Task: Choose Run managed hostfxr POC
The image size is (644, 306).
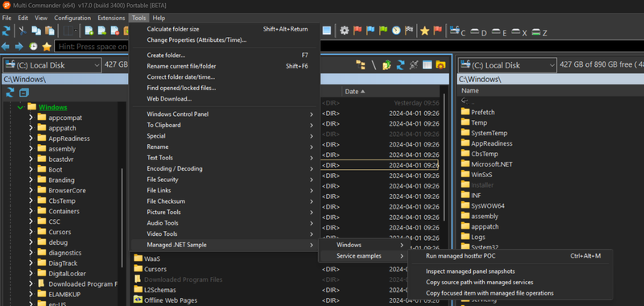Action: point(510,256)
